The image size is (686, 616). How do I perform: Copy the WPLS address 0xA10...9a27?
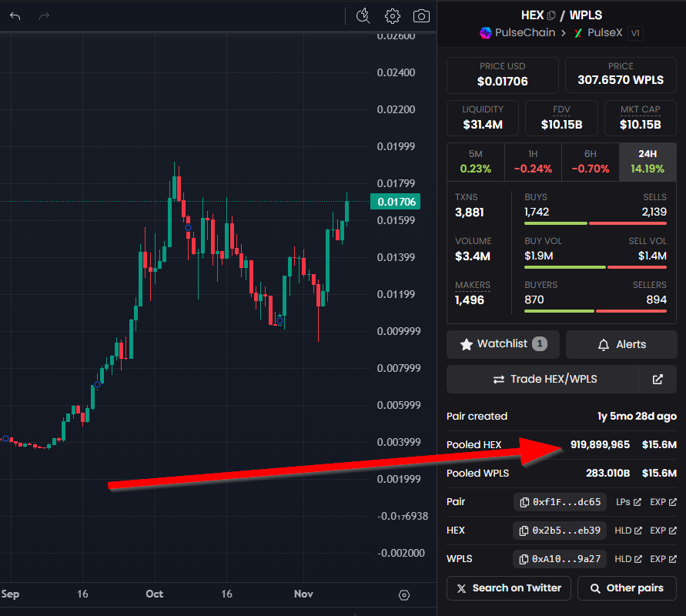[560, 559]
